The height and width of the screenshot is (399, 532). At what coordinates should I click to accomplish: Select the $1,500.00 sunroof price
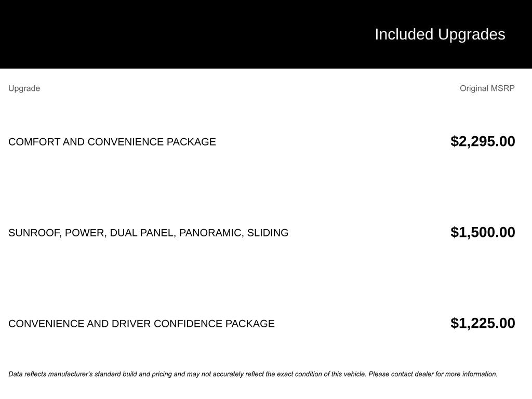(483, 232)
